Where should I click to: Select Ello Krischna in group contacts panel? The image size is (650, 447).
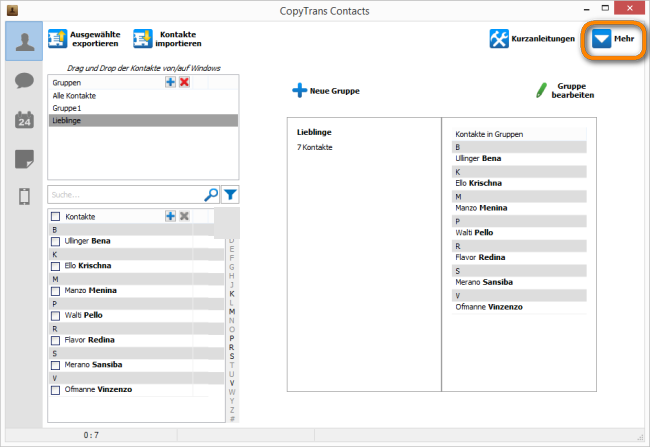(x=519, y=183)
